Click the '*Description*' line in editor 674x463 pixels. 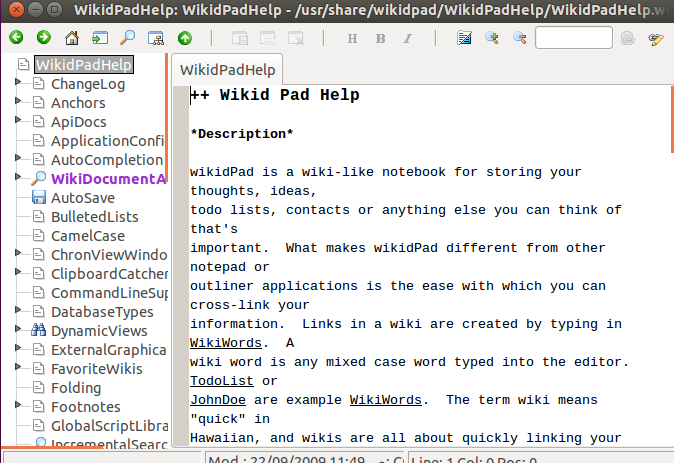(242, 134)
